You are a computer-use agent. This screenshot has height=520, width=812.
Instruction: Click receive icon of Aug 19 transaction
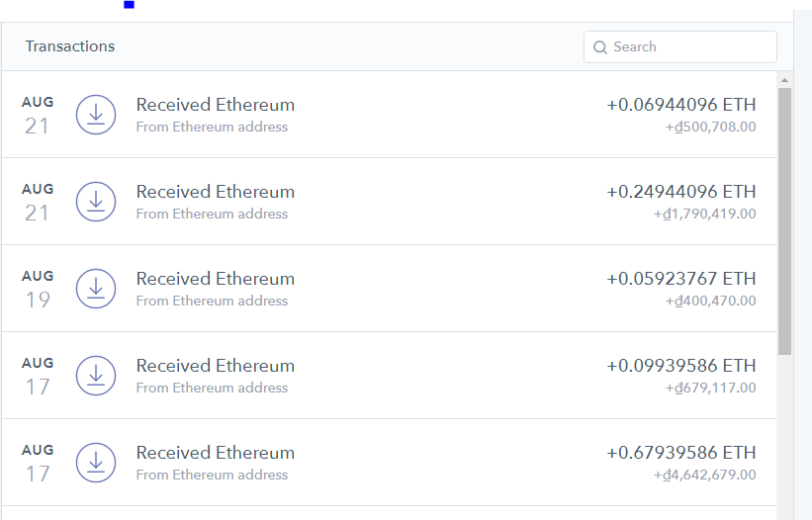tap(96, 288)
